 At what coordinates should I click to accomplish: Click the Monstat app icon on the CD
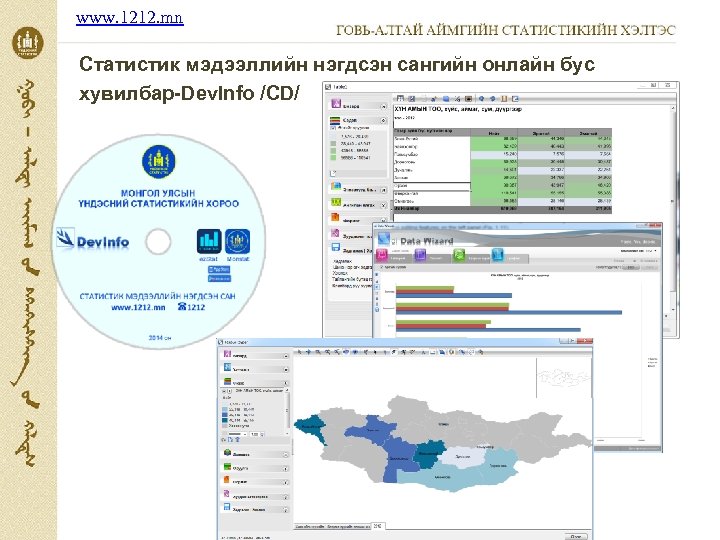237,242
